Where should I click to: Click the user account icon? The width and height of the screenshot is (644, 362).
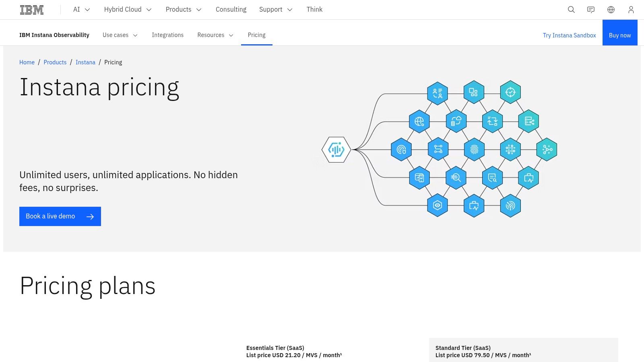point(631,9)
